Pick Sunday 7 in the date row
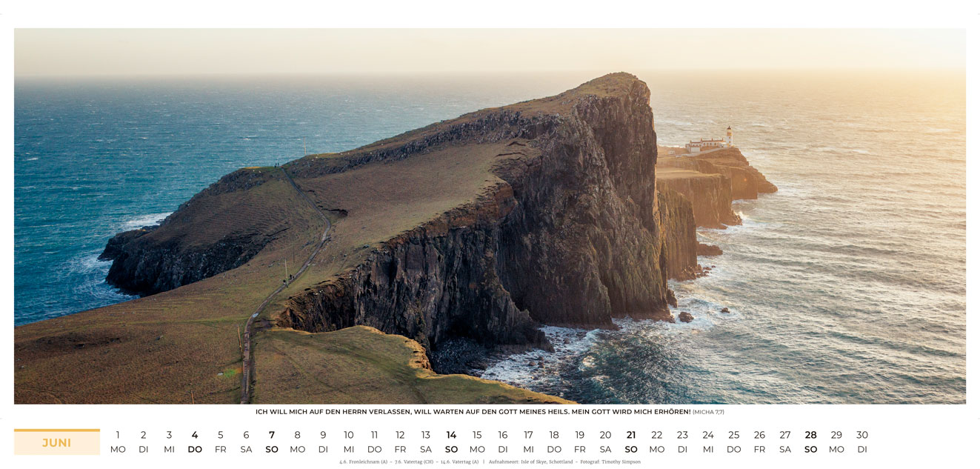The width and height of the screenshot is (980, 469). (272, 436)
